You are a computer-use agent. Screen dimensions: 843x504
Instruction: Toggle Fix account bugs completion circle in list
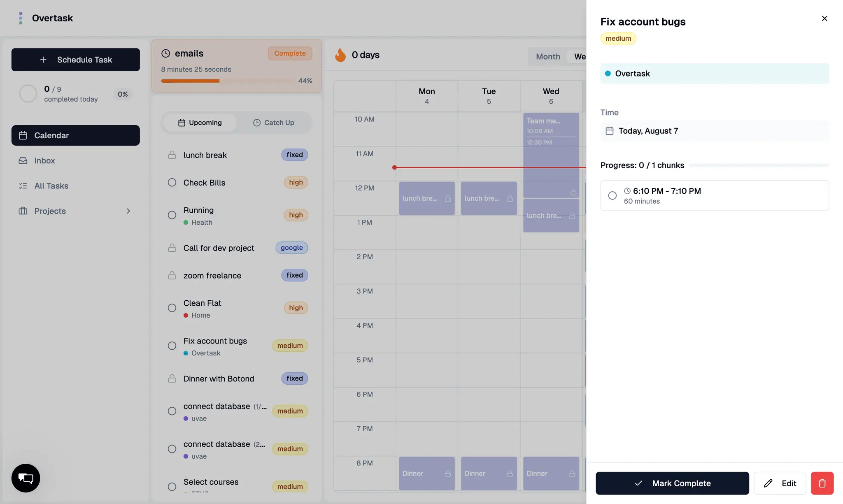tap(172, 346)
